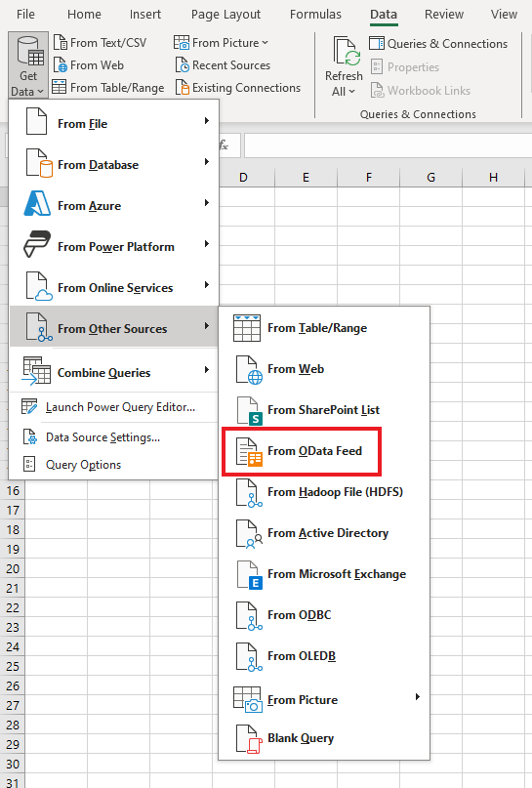Select column G header

431,178
